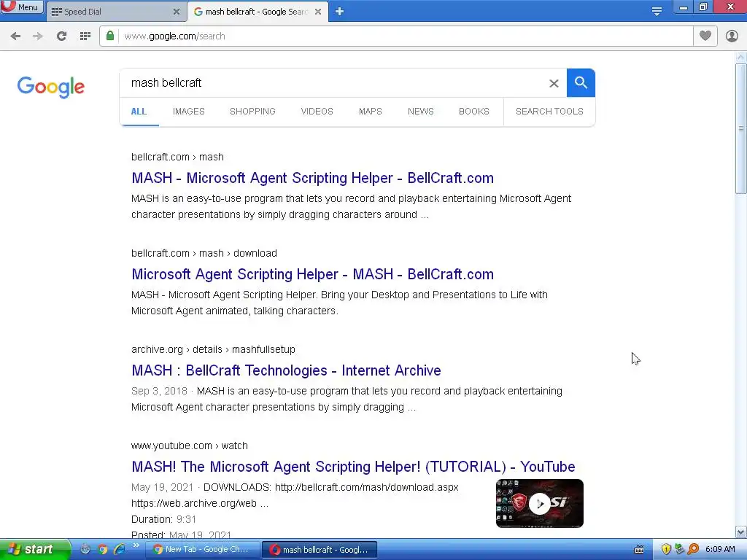This screenshot has height=560, width=747.
Task: Reload the current page
Action: tap(61, 36)
